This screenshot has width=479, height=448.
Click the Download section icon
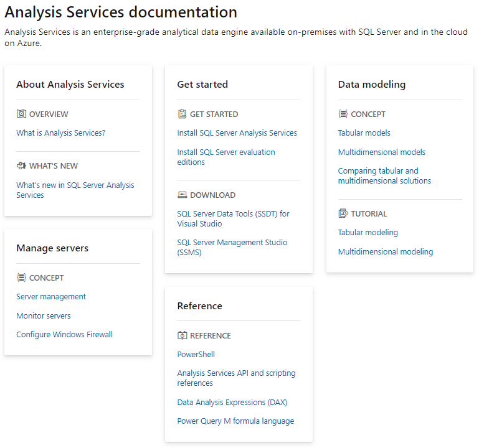click(182, 195)
